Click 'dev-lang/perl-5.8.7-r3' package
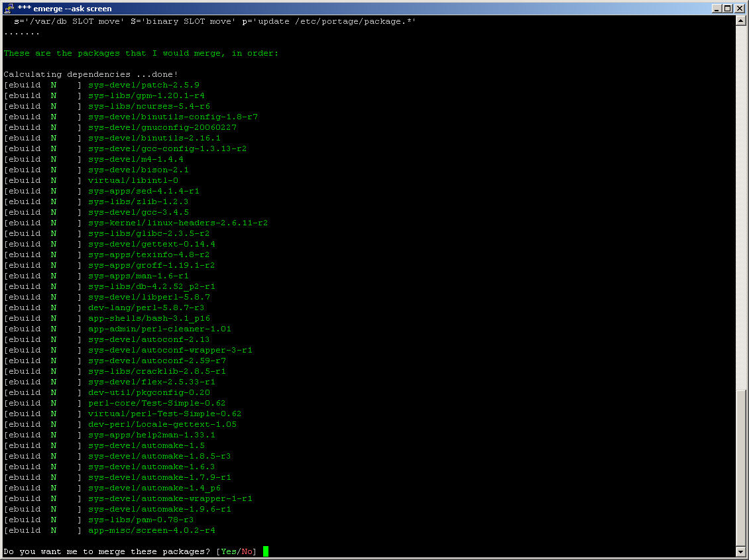 coord(146,308)
